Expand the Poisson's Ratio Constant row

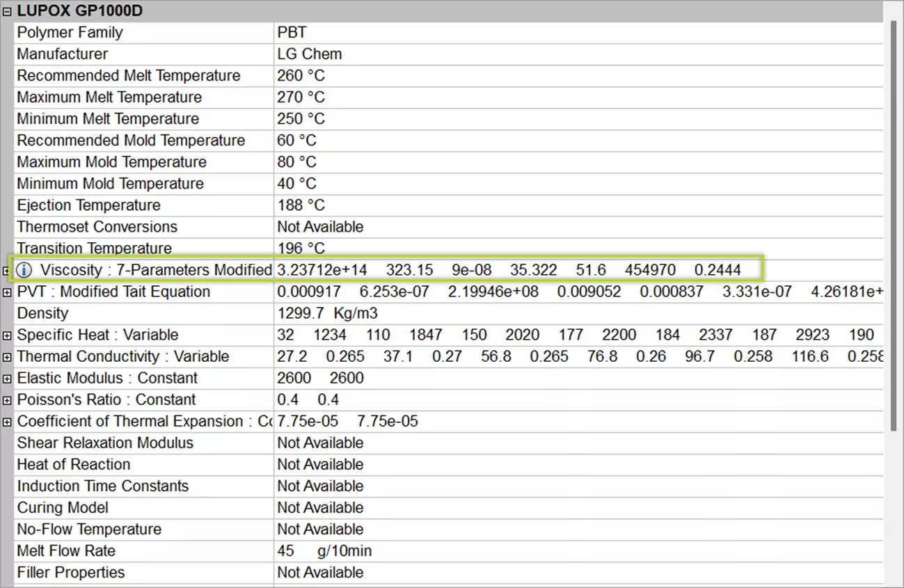(x=7, y=400)
